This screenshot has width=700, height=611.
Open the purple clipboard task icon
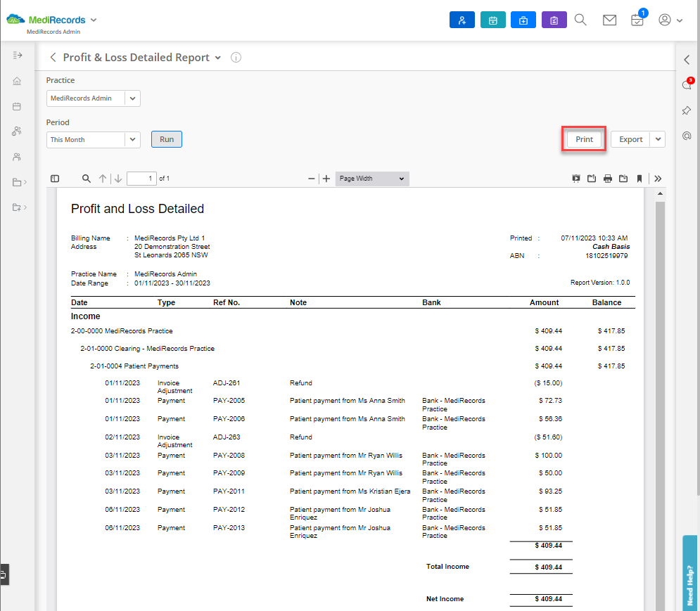(x=554, y=20)
